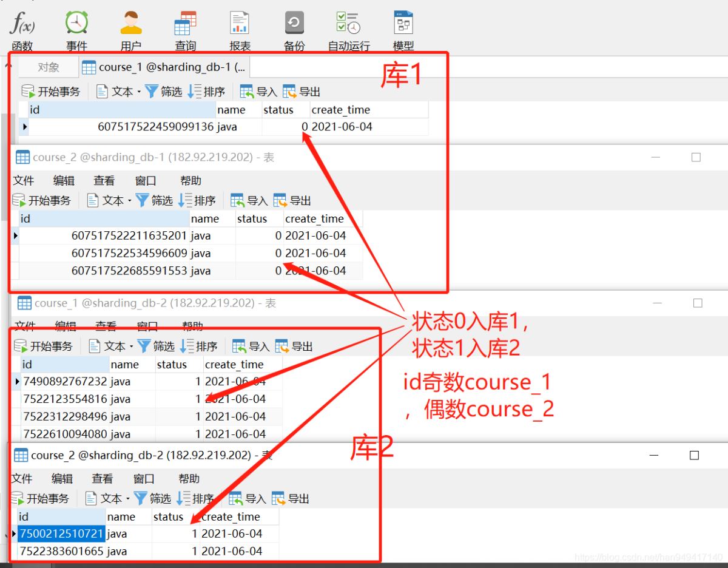The width and height of the screenshot is (728, 568).
Task: Click 导出 in course_2 sharding_db-2 window
Action: click(x=291, y=499)
